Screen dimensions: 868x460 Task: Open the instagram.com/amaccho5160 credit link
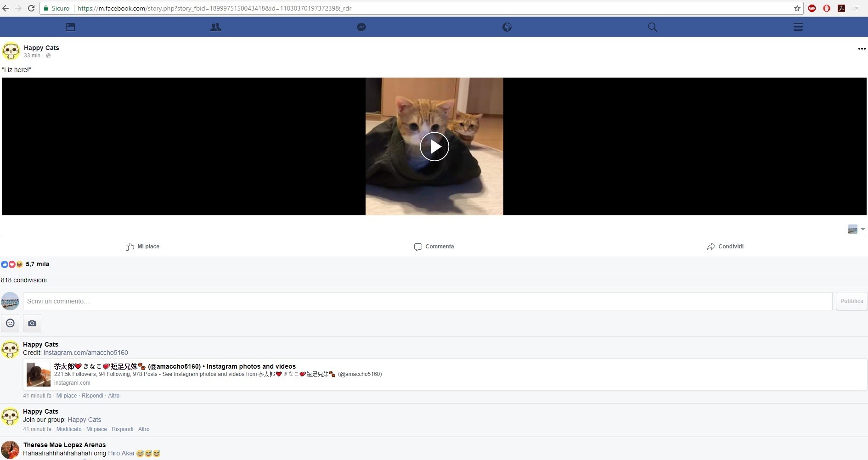pyautogui.click(x=85, y=353)
